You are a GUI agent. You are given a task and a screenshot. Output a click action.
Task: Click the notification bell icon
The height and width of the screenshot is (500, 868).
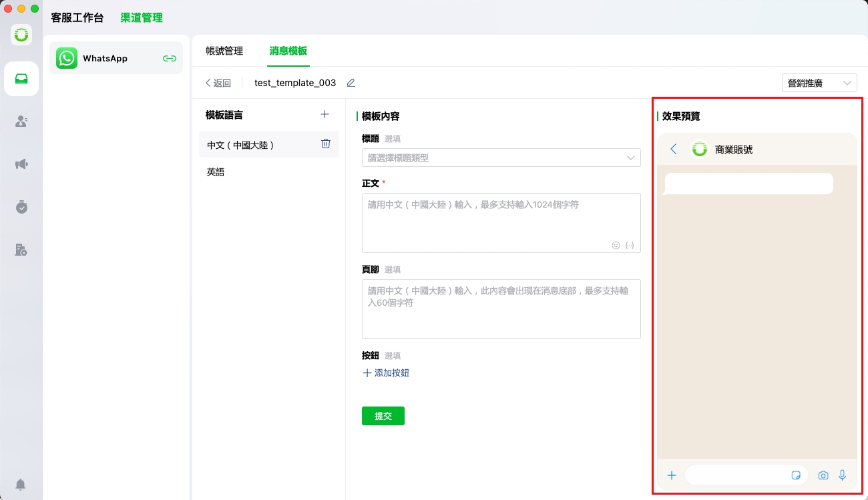21,484
